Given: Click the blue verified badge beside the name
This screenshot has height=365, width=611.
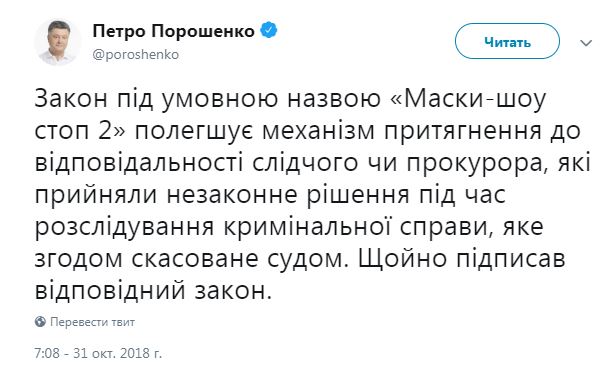Looking at the screenshot, I should (x=268, y=30).
